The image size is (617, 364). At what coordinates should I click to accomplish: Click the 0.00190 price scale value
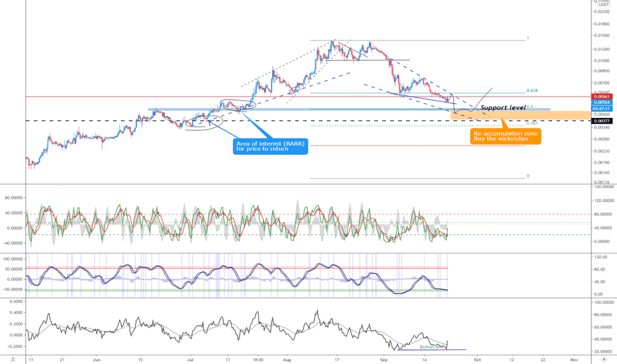[602, 162]
